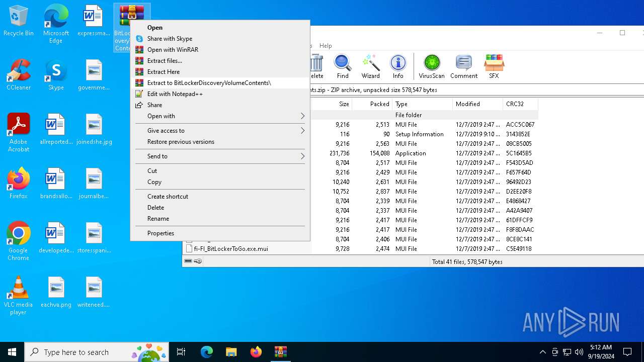
Task: Choose Edit with Notepad++ menu entry
Action: click(220, 94)
